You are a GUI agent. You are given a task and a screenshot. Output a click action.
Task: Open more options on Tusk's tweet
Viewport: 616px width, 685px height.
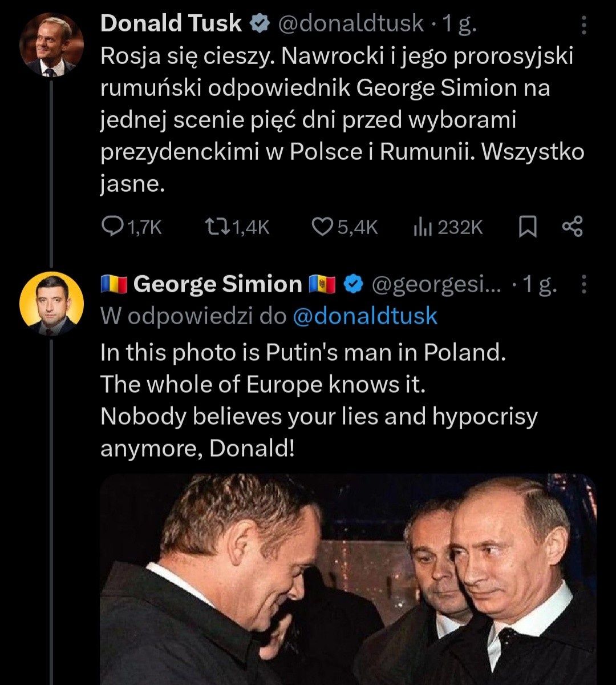[583, 25]
